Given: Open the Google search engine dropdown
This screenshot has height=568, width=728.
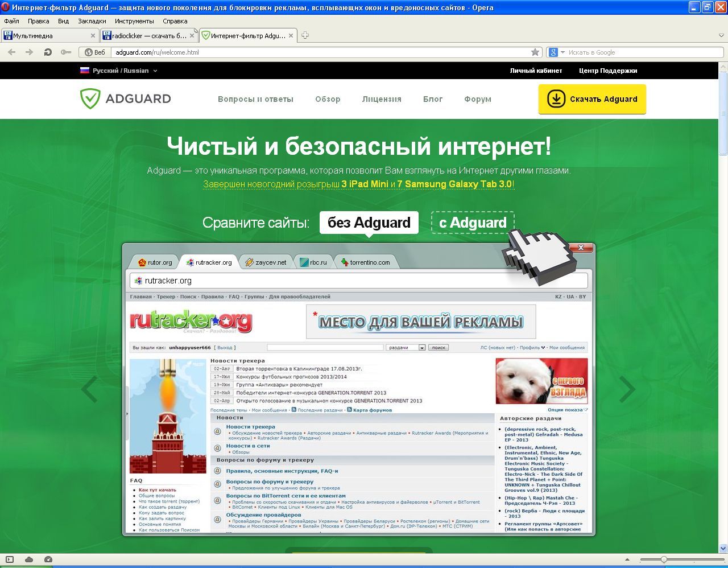Looking at the screenshot, I should coord(556,52).
